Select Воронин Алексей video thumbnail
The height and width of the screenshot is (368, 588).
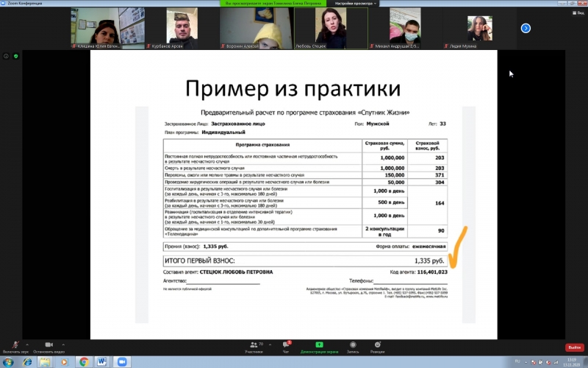(x=257, y=28)
